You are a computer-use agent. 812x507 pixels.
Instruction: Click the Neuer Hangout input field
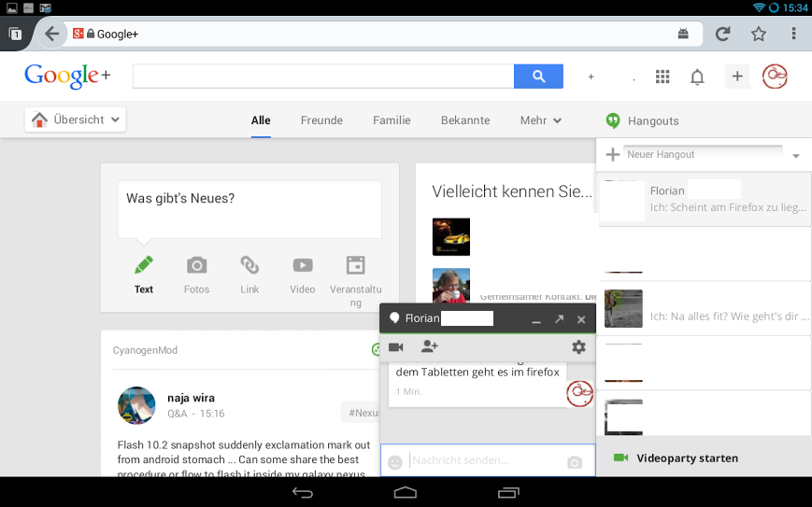[705, 154]
